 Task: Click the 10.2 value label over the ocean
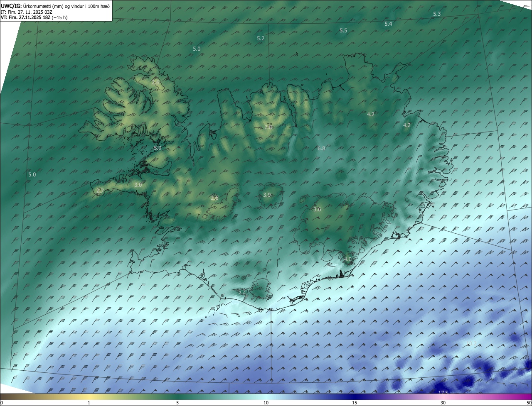[472, 344]
